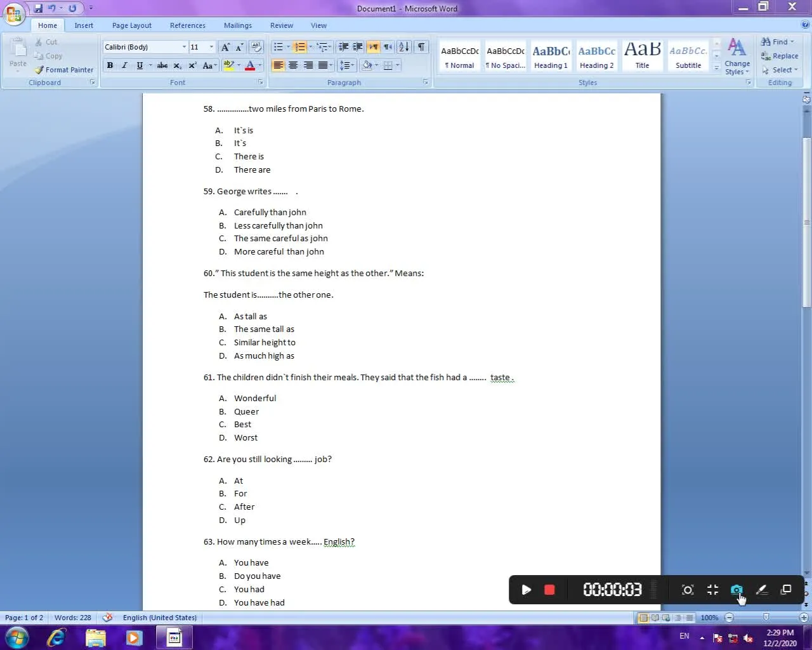Expand the font size dropdown
This screenshot has width=812, height=650.
pos(212,47)
